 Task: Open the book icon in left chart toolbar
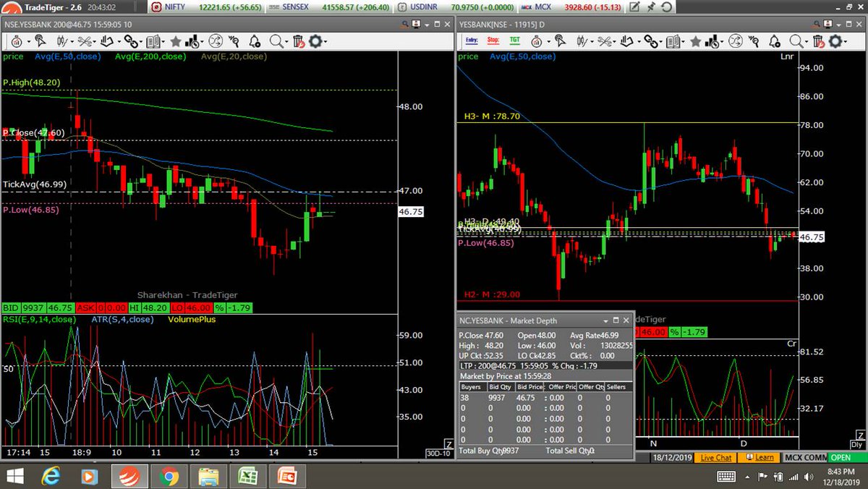(x=153, y=41)
